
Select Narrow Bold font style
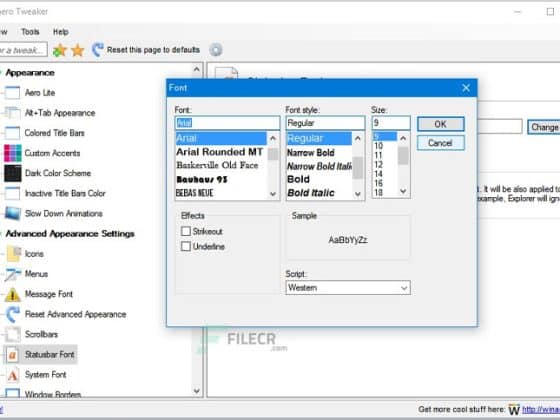311,152
